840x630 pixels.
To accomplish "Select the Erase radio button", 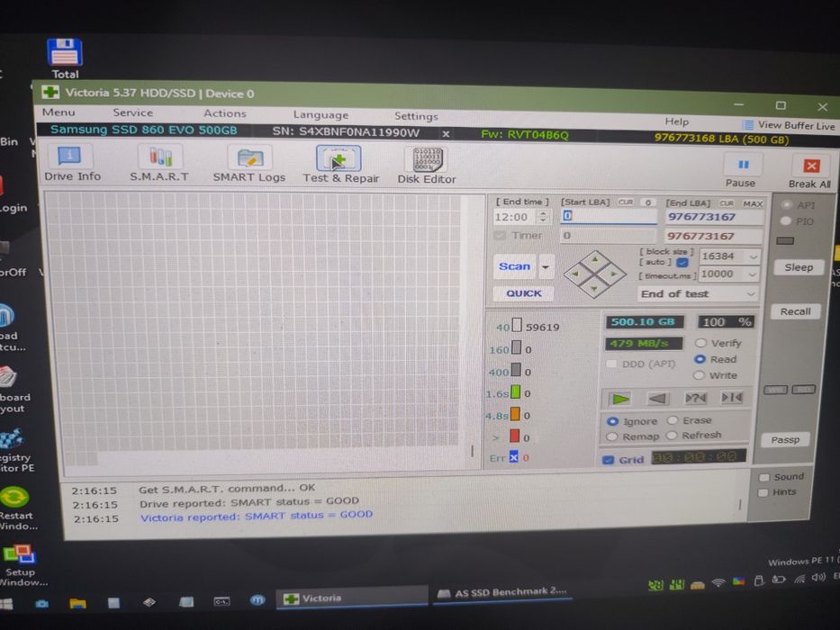I will point(673,420).
